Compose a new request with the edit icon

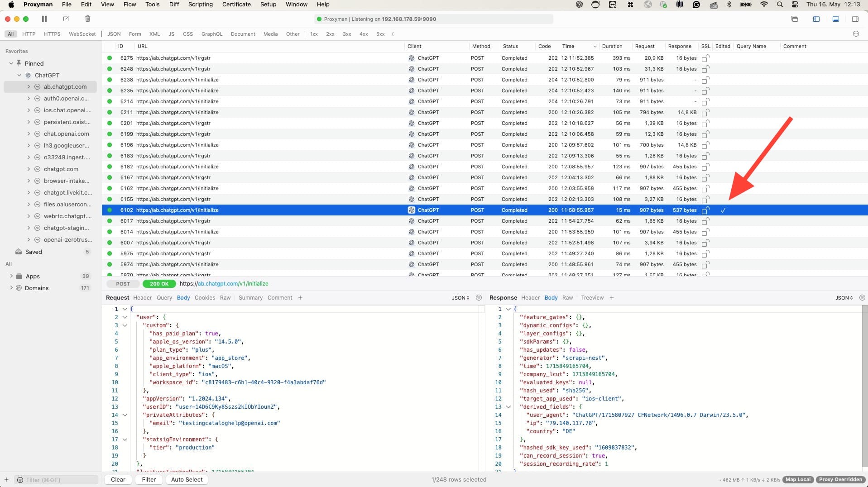pos(66,19)
